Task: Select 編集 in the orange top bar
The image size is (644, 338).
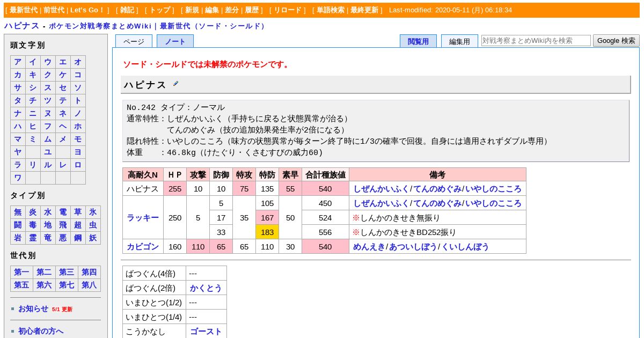Action: click(212, 10)
